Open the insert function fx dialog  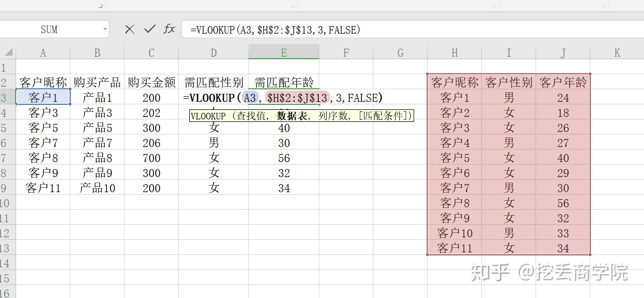[169, 29]
